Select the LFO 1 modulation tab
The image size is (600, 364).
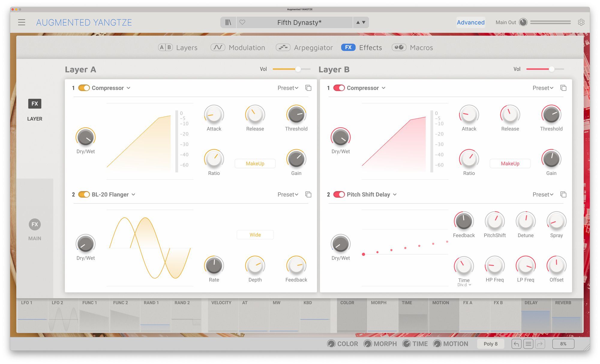coord(32,315)
